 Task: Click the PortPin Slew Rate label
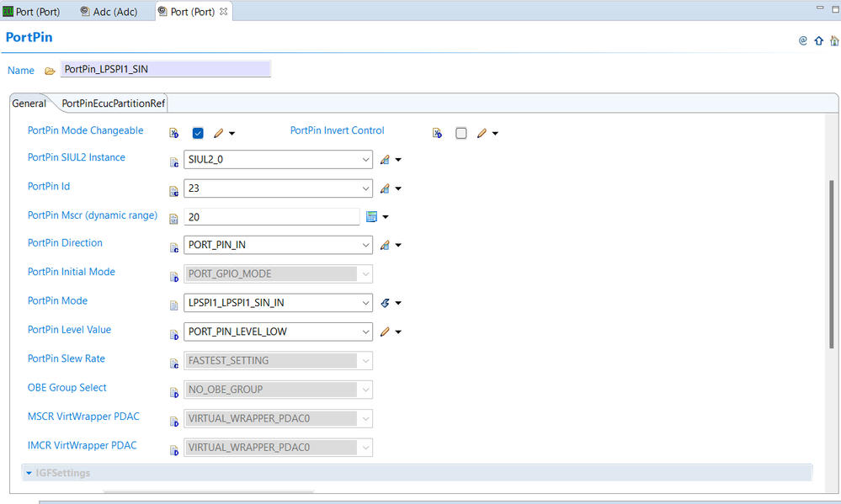66,358
